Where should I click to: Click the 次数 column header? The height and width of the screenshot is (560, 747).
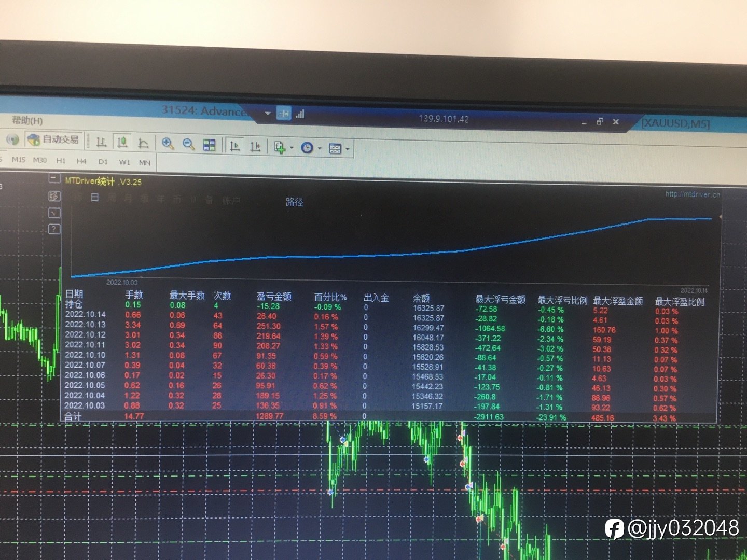[223, 296]
